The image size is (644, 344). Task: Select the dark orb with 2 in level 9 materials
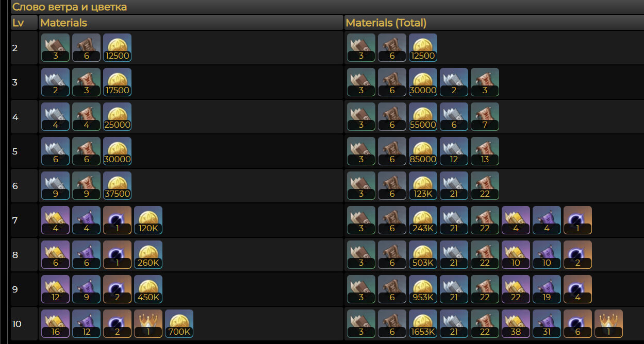(x=117, y=289)
